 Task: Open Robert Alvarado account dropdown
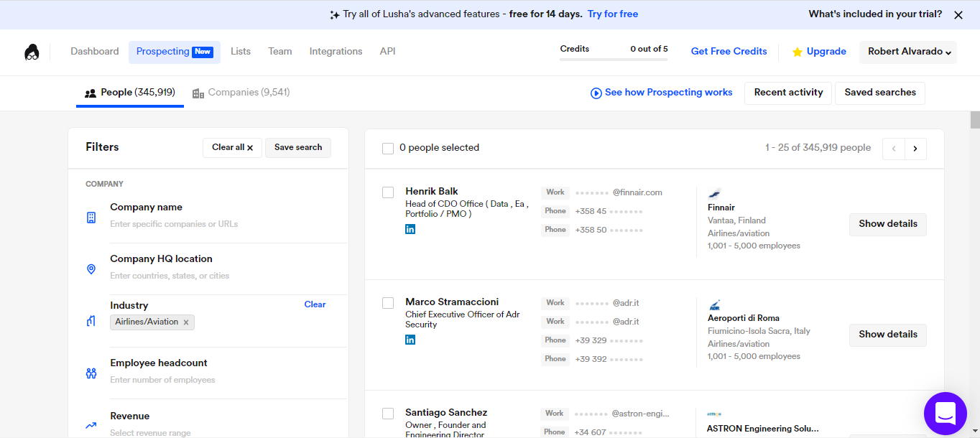click(908, 52)
